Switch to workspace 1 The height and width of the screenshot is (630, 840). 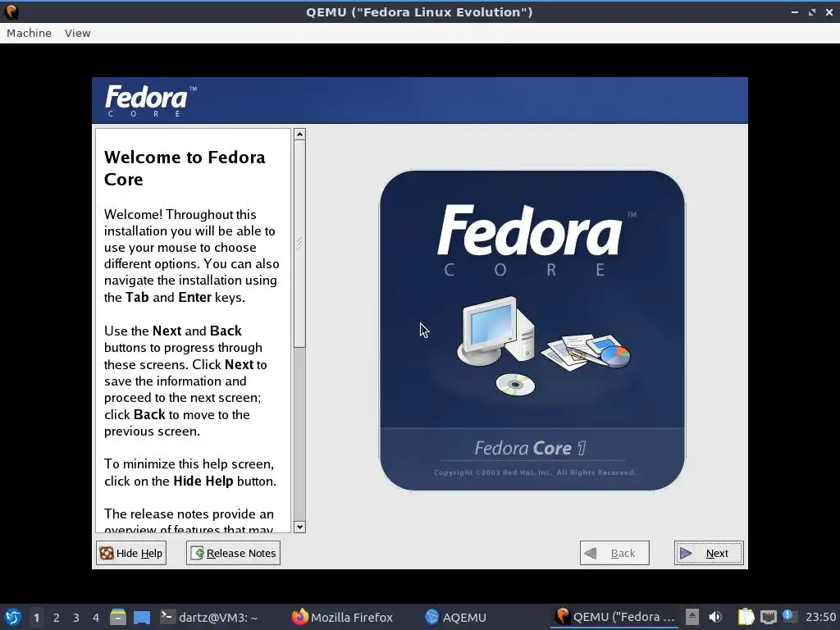(36, 618)
